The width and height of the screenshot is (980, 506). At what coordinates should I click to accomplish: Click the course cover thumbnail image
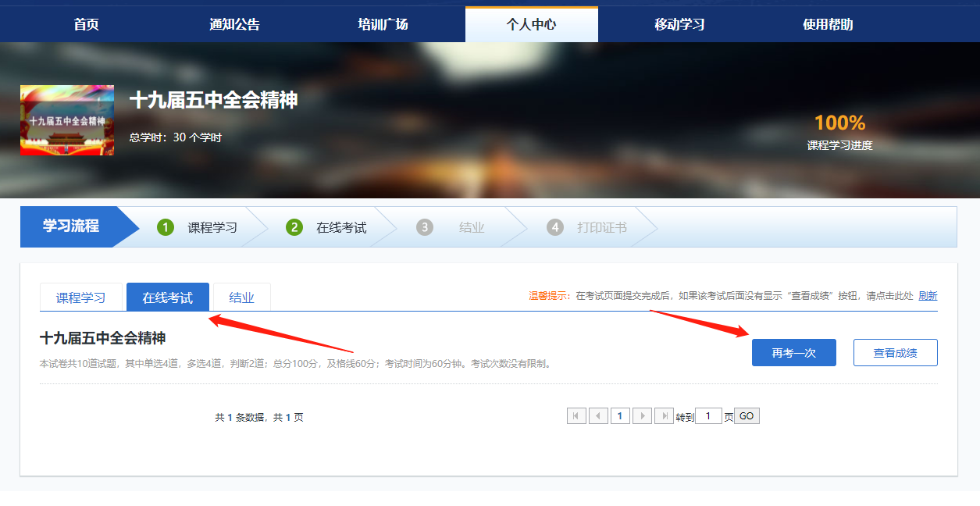(67, 120)
